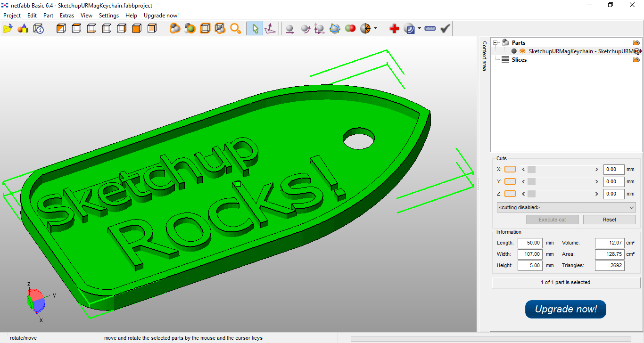This screenshot has height=343, width=644.
Task: Open the Project menu
Action: click(x=12, y=16)
